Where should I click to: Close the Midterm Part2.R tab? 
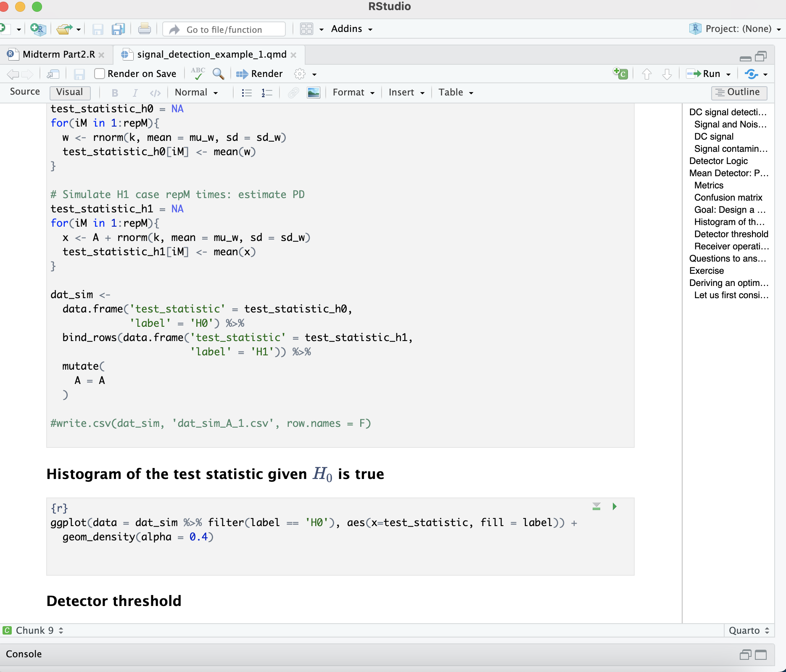pos(101,55)
